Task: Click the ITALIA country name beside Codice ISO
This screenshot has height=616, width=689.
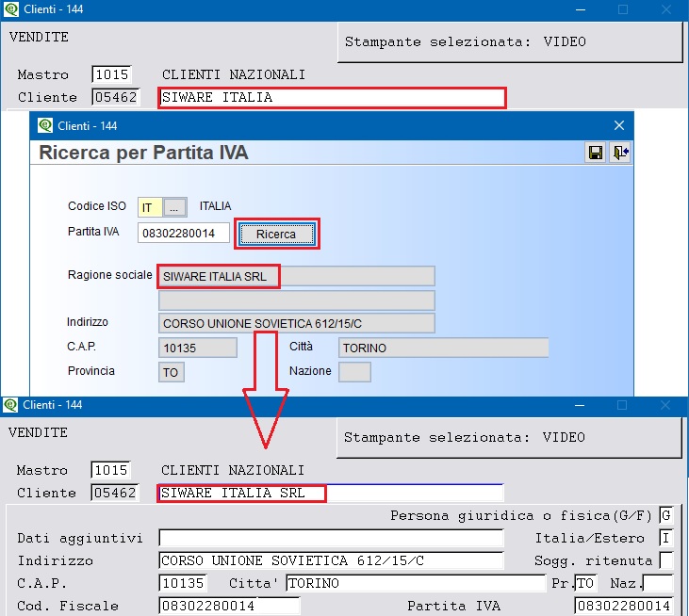Action: tap(215, 206)
